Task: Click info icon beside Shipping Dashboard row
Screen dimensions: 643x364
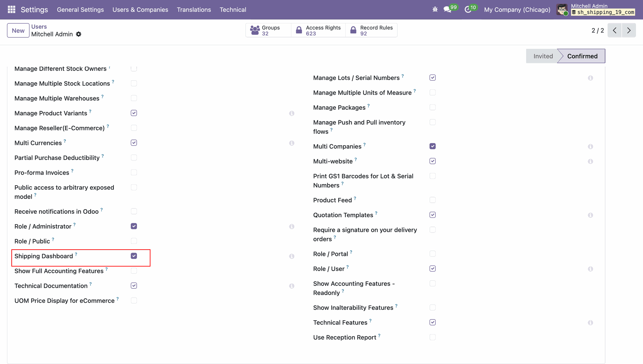Action: click(x=292, y=256)
